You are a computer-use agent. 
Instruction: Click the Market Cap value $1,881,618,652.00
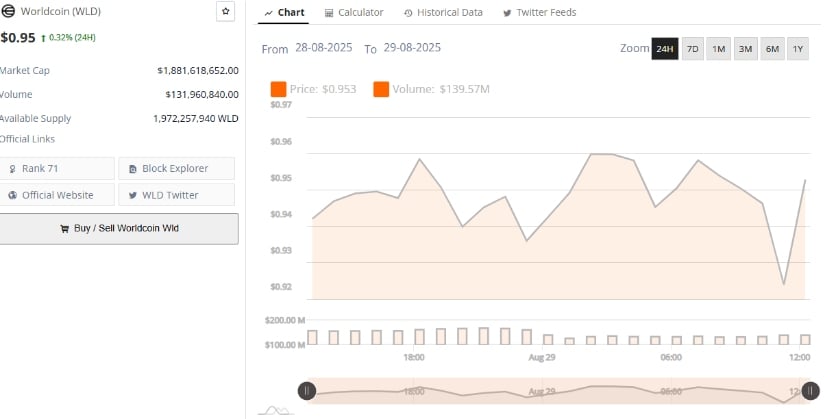(198, 71)
